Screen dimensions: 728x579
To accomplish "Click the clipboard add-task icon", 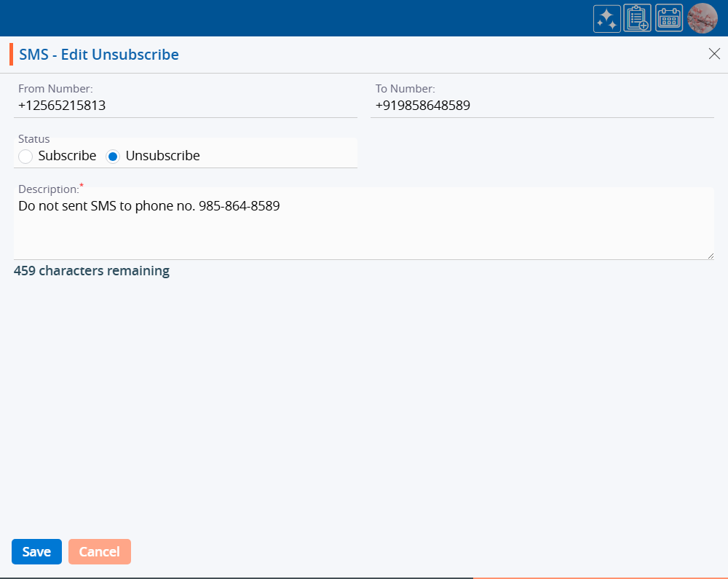I will coord(638,18).
